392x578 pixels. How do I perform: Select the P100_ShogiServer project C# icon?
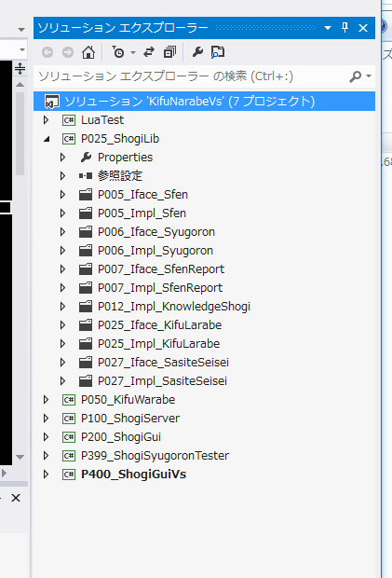[x=69, y=419]
